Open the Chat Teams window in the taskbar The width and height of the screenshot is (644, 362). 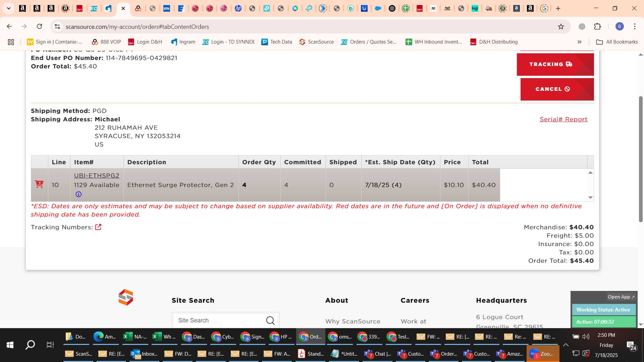coord(378,354)
